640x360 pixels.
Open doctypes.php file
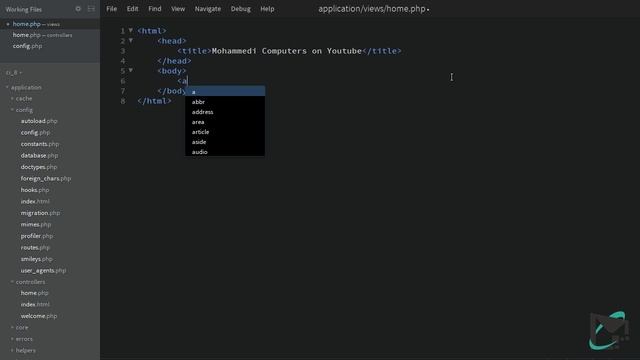point(39,167)
